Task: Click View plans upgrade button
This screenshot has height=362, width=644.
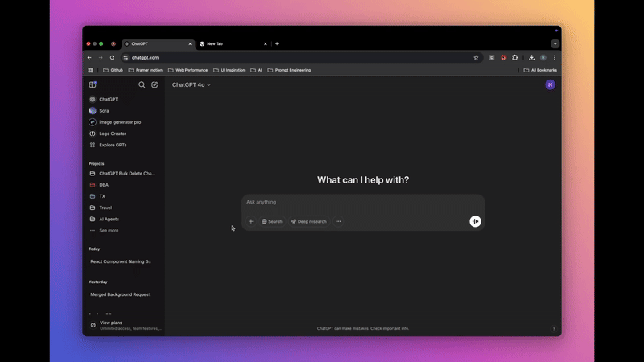Action: point(124,325)
